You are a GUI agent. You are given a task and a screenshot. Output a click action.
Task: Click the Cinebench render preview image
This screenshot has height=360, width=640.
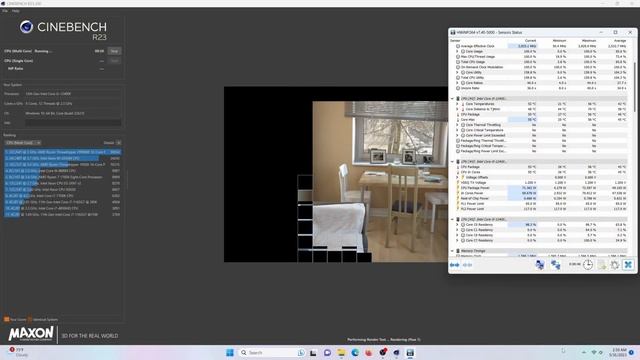336,174
